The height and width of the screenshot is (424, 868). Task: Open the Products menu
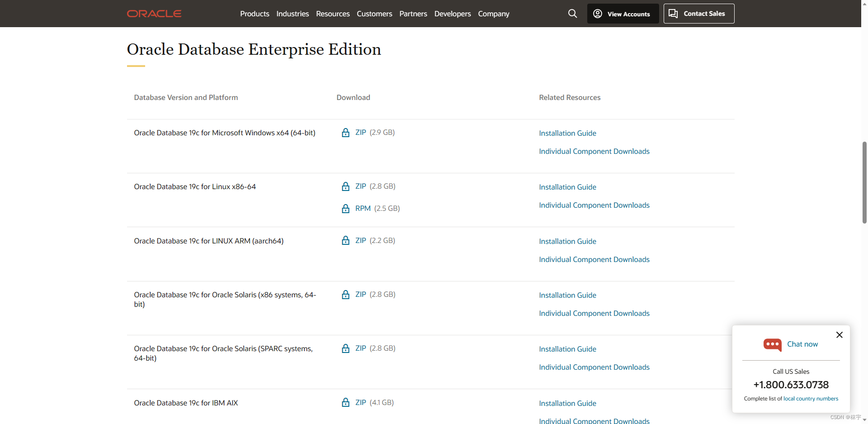[255, 14]
